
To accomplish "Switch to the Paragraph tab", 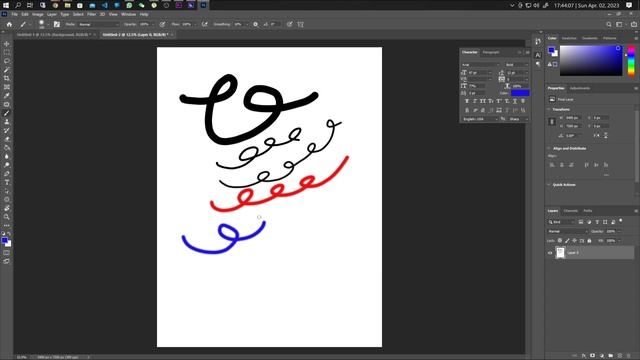I will 491,52.
